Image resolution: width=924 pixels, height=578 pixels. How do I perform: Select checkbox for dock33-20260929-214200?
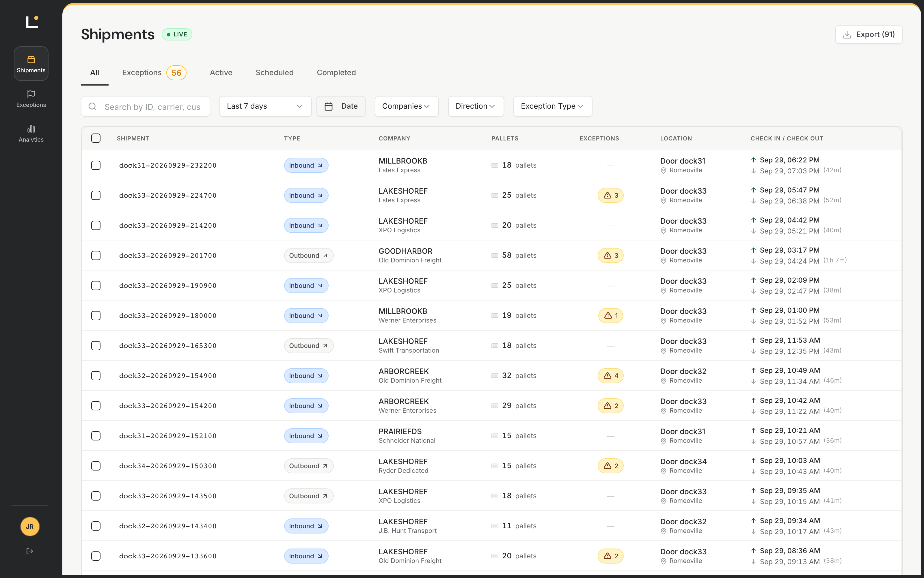96,225
